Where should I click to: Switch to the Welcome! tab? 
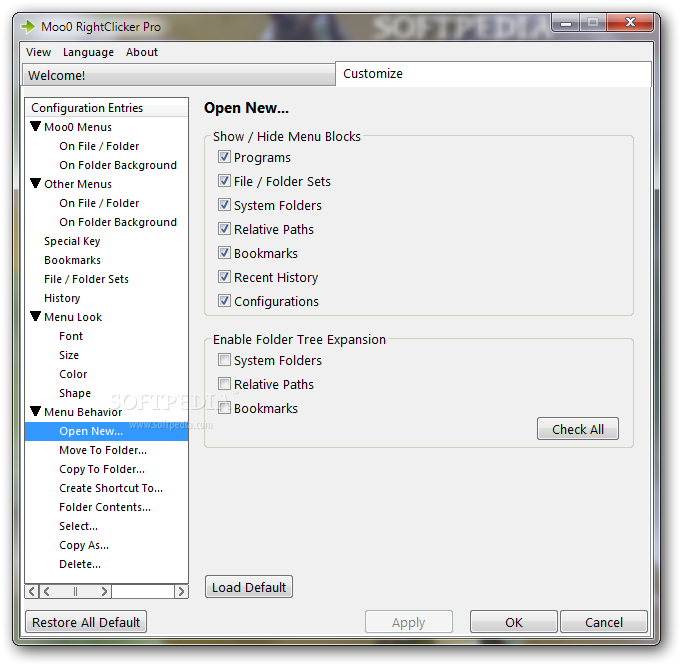pyautogui.click(x=179, y=75)
